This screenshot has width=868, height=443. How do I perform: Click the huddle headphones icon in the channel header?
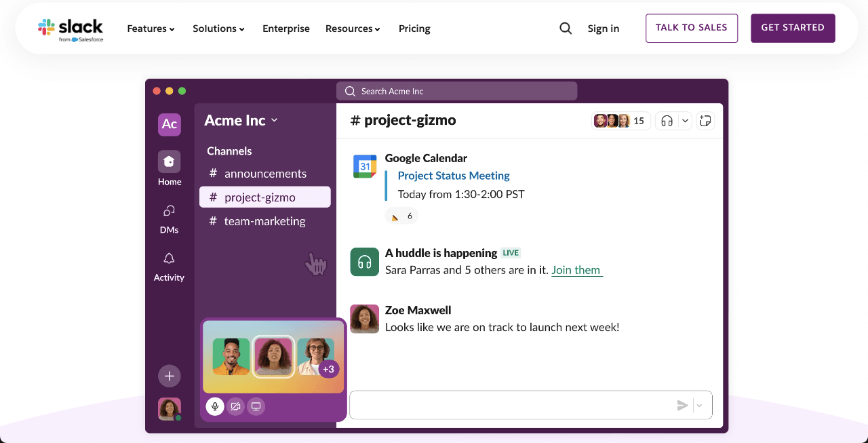[x=667, y=121]
